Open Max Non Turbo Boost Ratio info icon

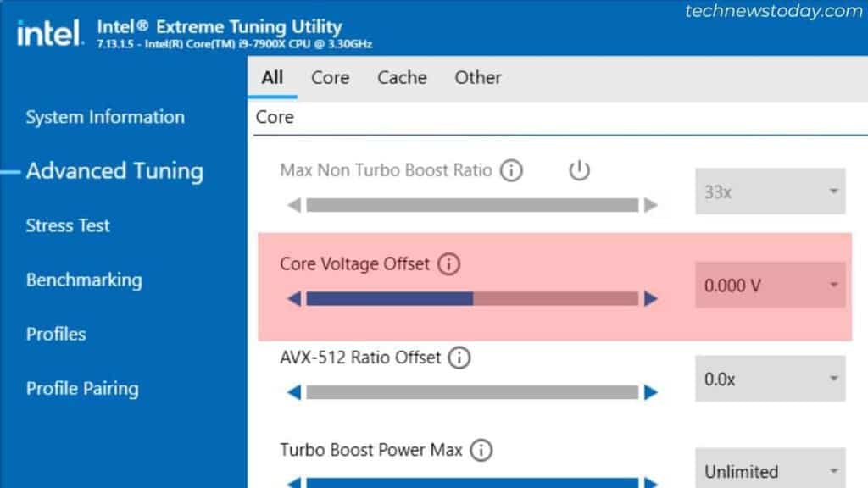pyautogui.click(x=511, y=170)
